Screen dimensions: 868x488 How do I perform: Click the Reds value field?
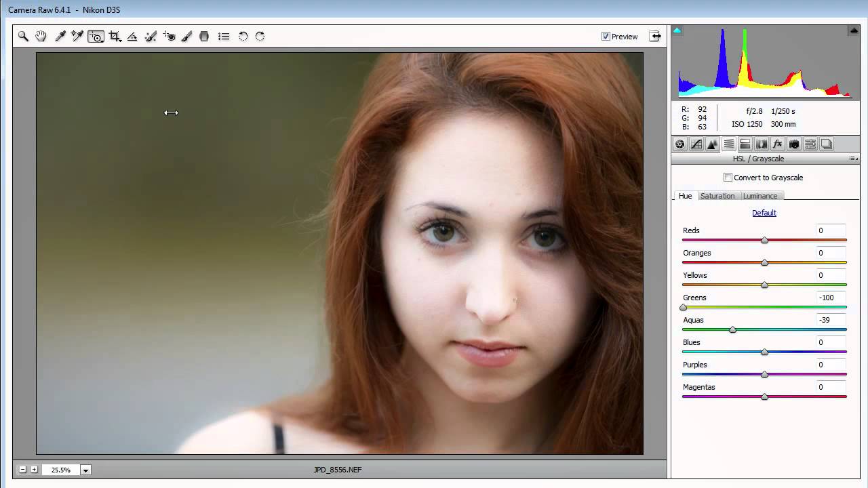tap(831, 230)
